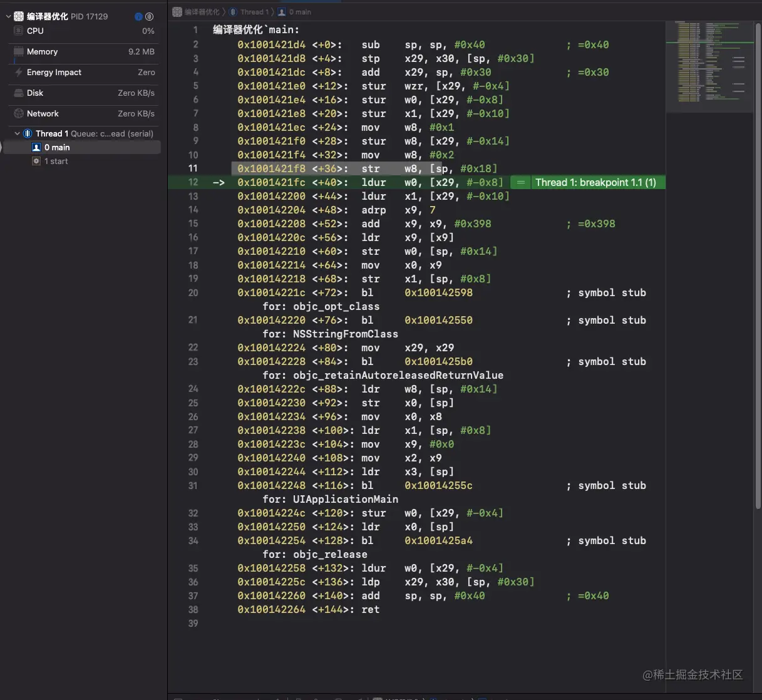Select the 1 start stack frame
The width and height of the screenshot is (762, 700).
pos(82,161)
